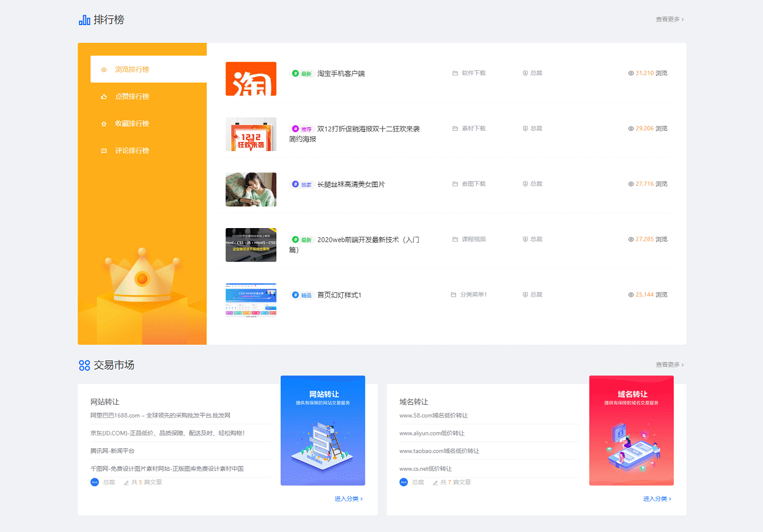Image resolution: width=763 pixels, height=532 pixels.
Task: Open www.58.com域名低价转让 listing
Action: [x=433, y=415]
